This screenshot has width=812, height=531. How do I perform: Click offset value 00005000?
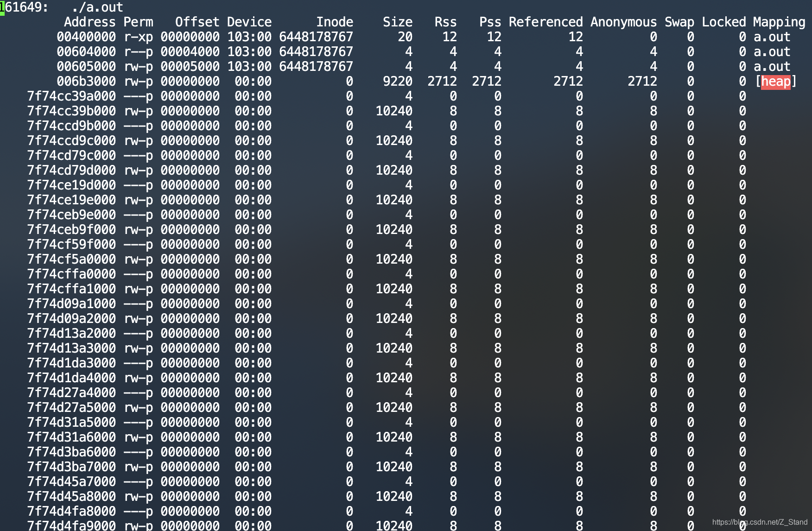tap(190, 67)
